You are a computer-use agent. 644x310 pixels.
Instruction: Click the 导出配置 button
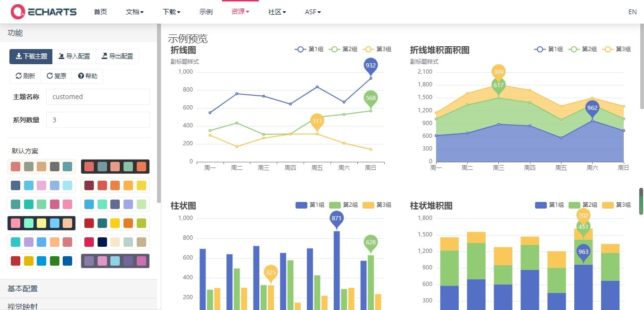(117, 56)
